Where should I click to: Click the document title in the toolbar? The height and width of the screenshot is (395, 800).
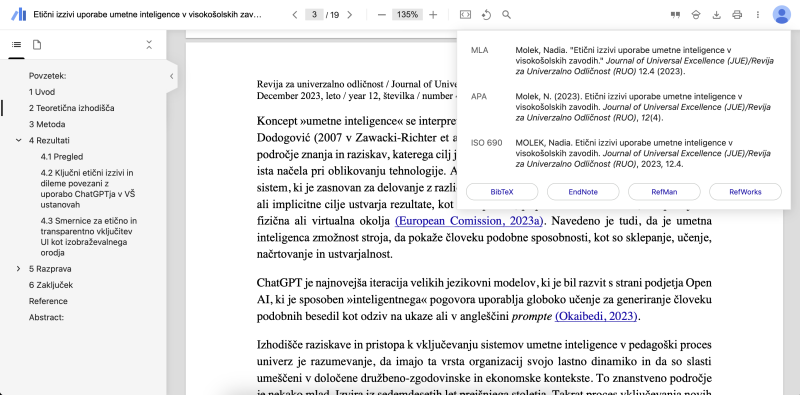point(148,15)
